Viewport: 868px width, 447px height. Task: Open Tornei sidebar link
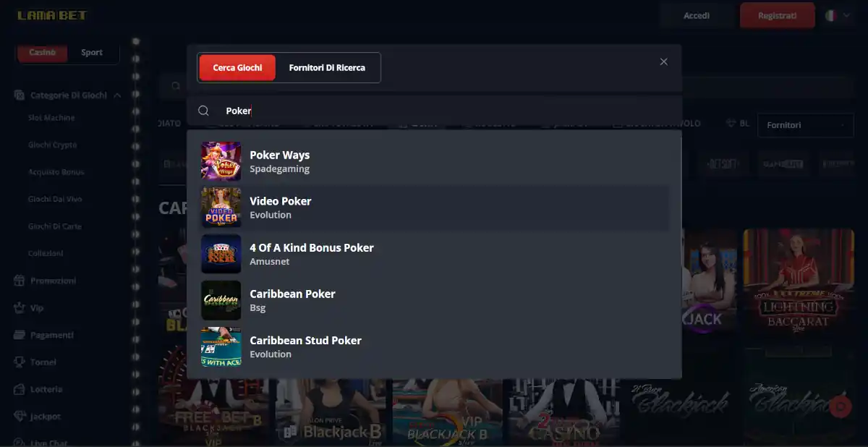click(43, 362)
